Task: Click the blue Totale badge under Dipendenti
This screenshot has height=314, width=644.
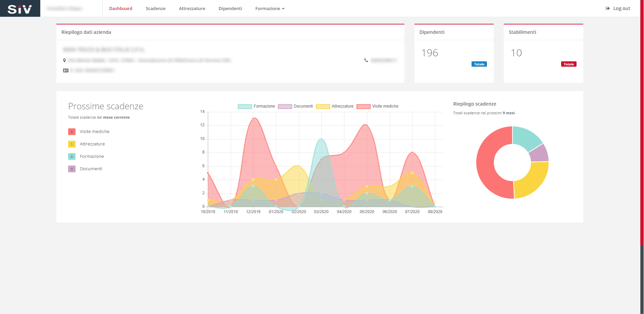Action: [479, 64]
